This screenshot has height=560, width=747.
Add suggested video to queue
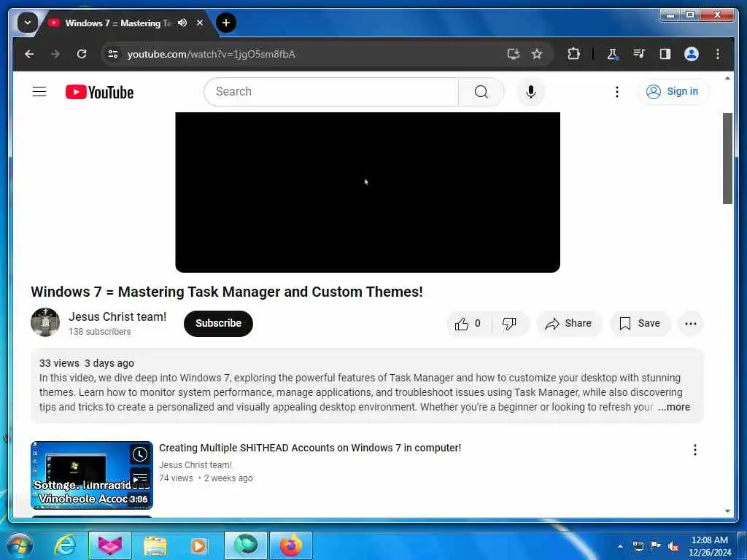pos(140,478)
